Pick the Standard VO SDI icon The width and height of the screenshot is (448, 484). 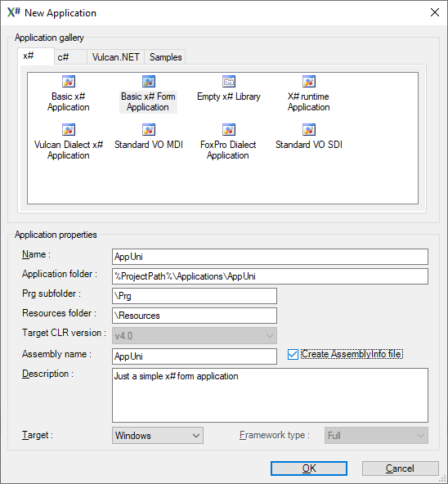pyautogui.click(x=309, y=130)
